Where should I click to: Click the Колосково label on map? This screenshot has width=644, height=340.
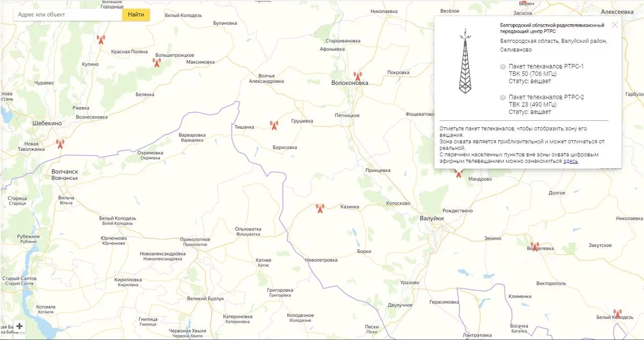(x=398, y=204)
